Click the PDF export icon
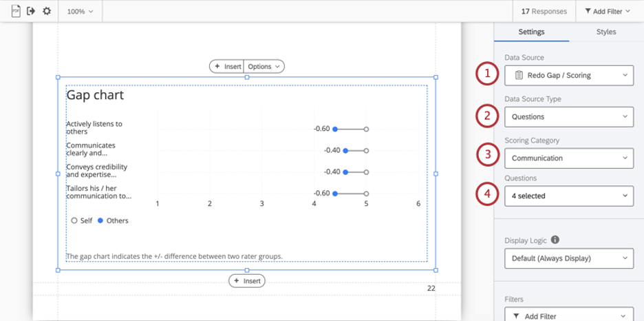This screenshot has height=321, width=644. pyautogui.click(x=16, y=11)
